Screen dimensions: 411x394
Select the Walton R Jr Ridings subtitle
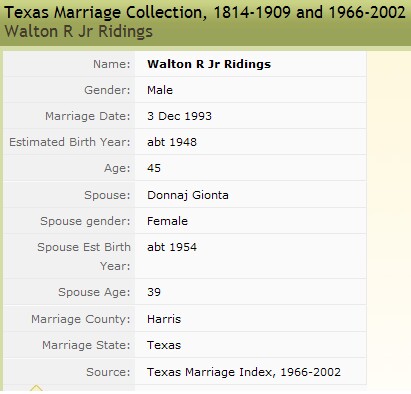pyautogui.click(x=79, y=32)
